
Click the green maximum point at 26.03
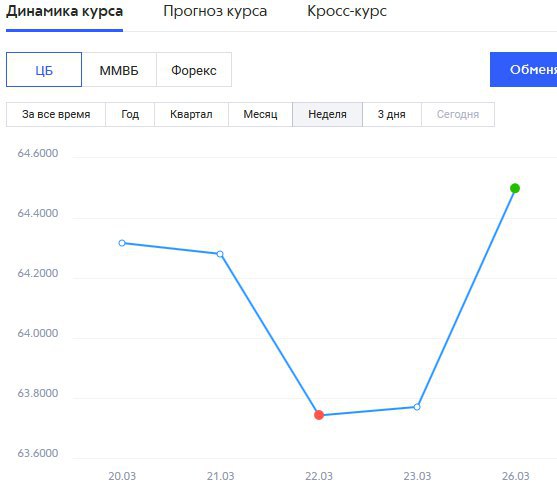(x=515, y=188)
